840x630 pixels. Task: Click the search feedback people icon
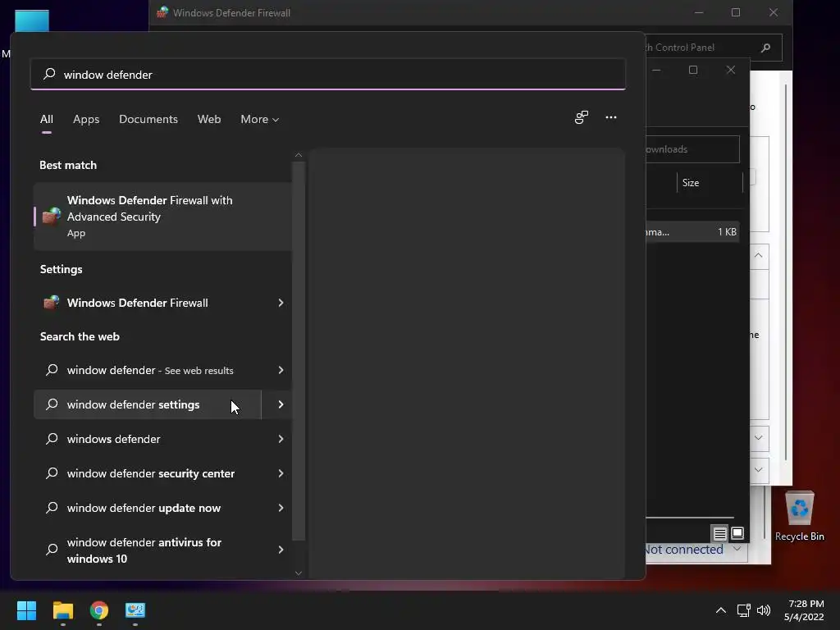(582, 117)
